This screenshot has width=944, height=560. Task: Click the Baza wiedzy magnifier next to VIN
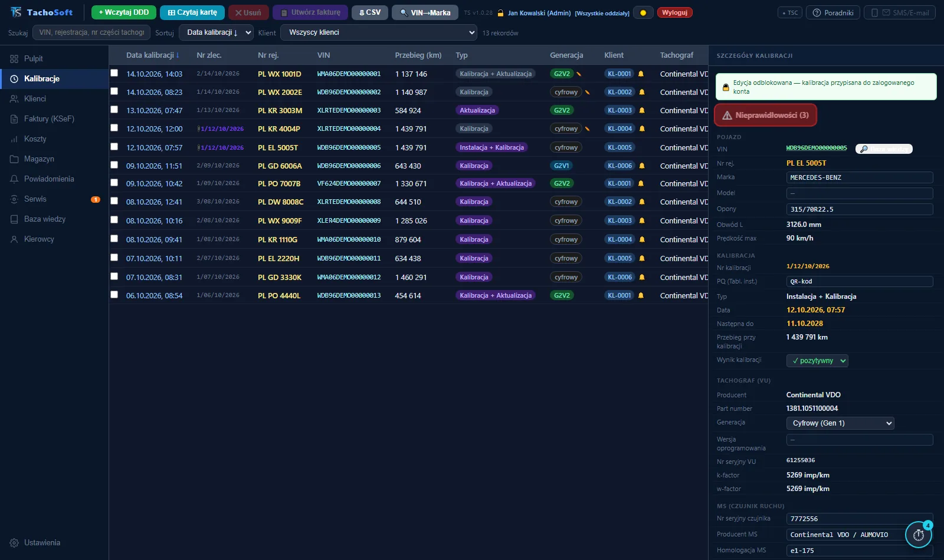click(x=884, y=149)
